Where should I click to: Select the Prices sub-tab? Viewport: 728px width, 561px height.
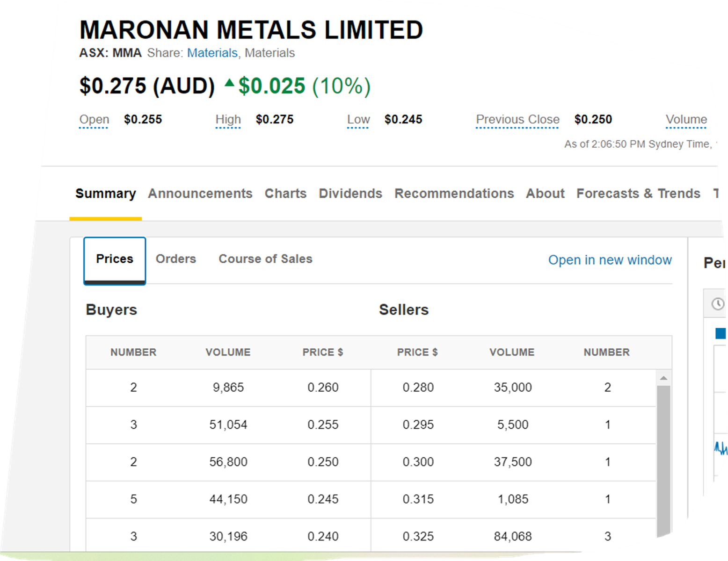[115, 260]
